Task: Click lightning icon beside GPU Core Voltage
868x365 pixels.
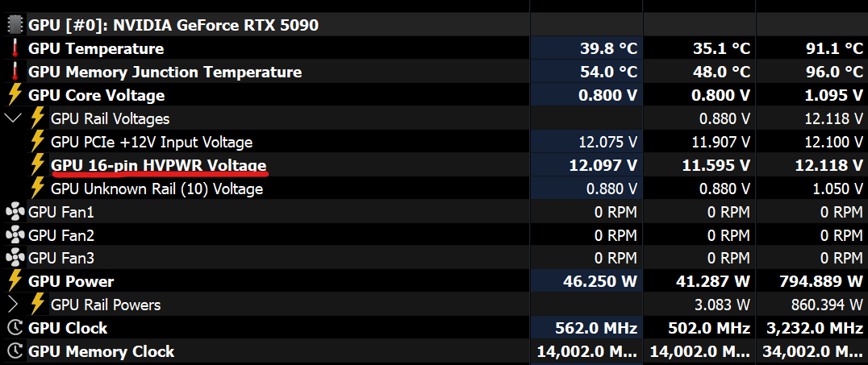Action: pos(15,95)
